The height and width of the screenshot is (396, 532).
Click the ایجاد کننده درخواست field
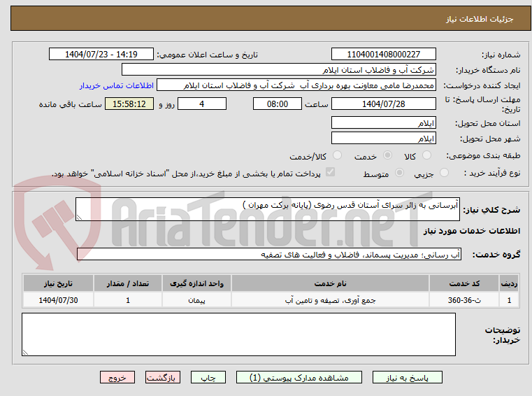(x=296, y=85)
